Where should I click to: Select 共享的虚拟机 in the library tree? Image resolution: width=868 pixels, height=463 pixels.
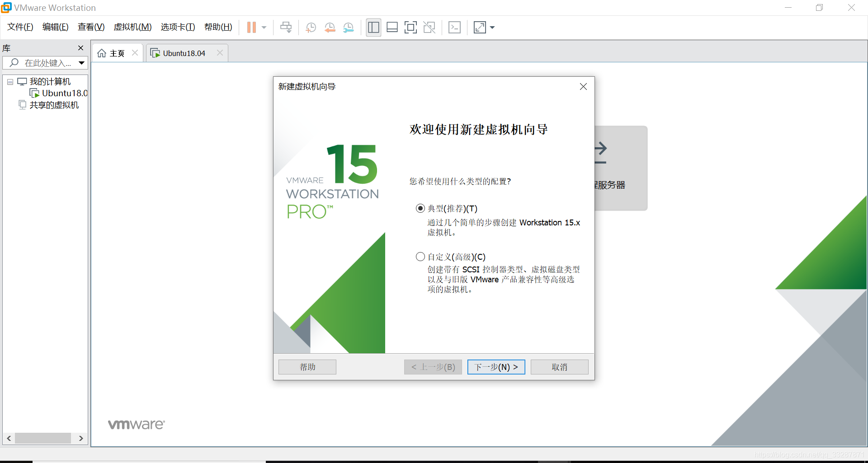coord(54,105)
